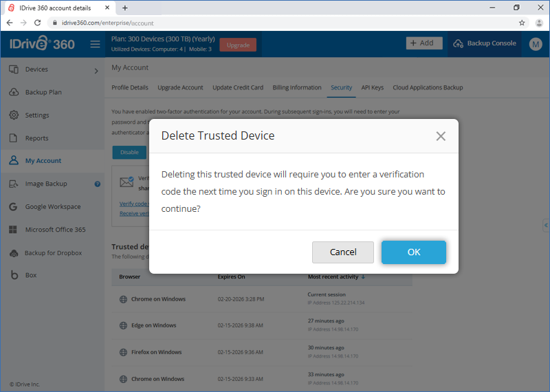Open the Backup Plan cloud icon

click(x=14, y=92)
